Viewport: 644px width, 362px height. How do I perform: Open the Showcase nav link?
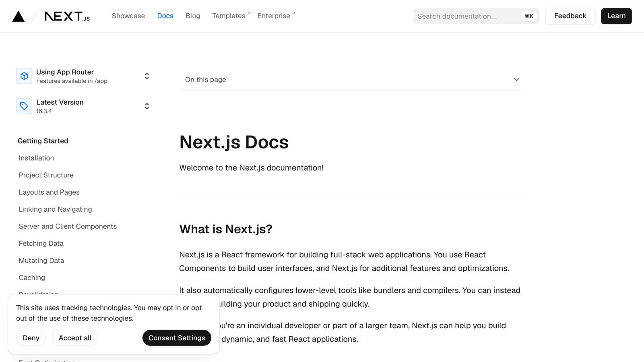click(128, 16)
